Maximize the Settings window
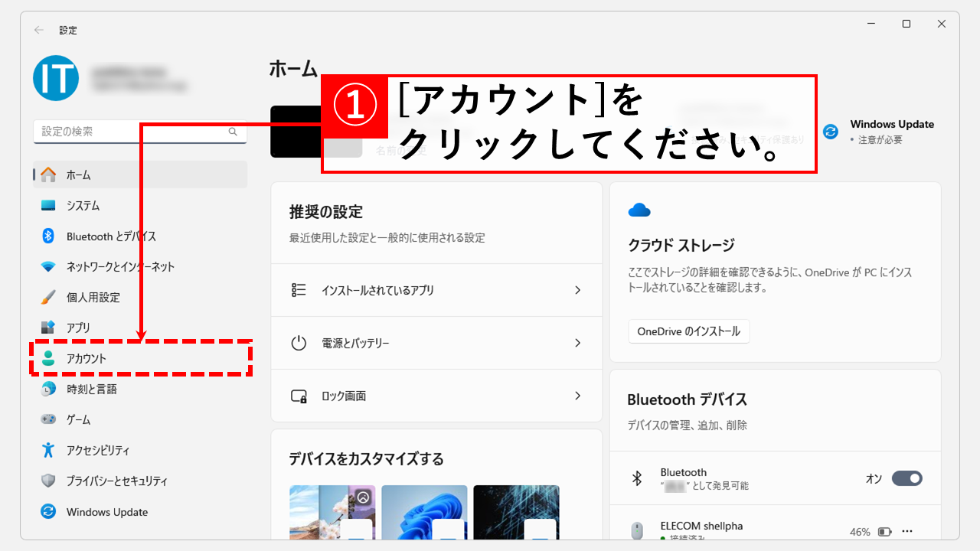 click(x=906, y=24)
